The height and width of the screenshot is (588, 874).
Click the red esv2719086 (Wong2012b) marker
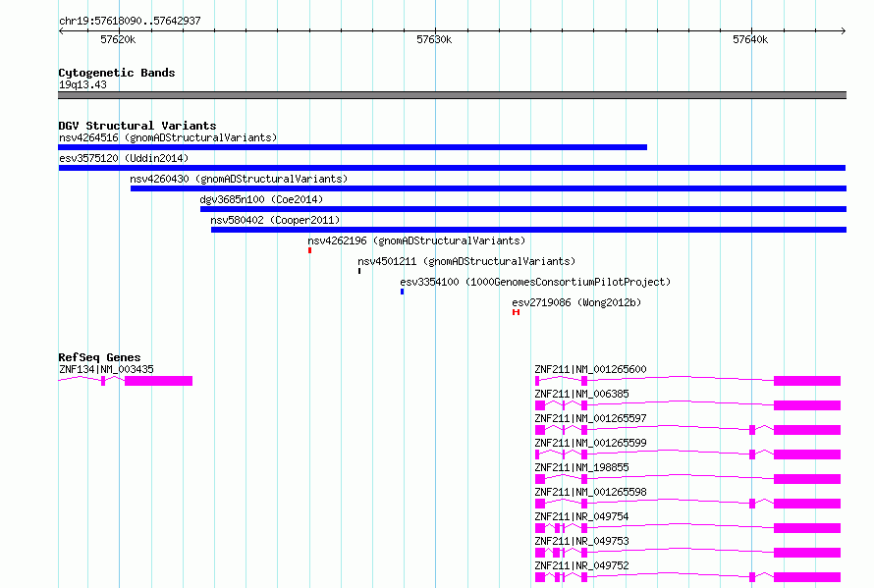517,312
